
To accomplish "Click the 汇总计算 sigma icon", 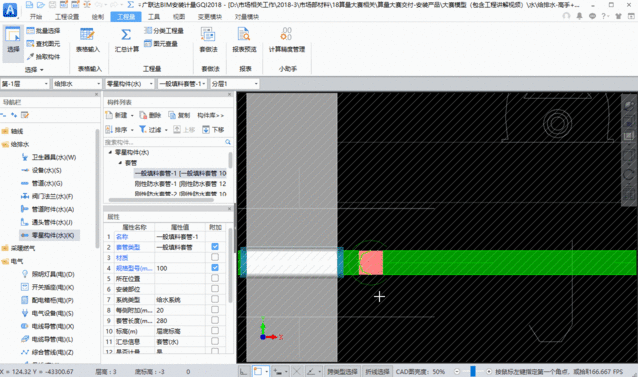I will click(x=126, y=35).
